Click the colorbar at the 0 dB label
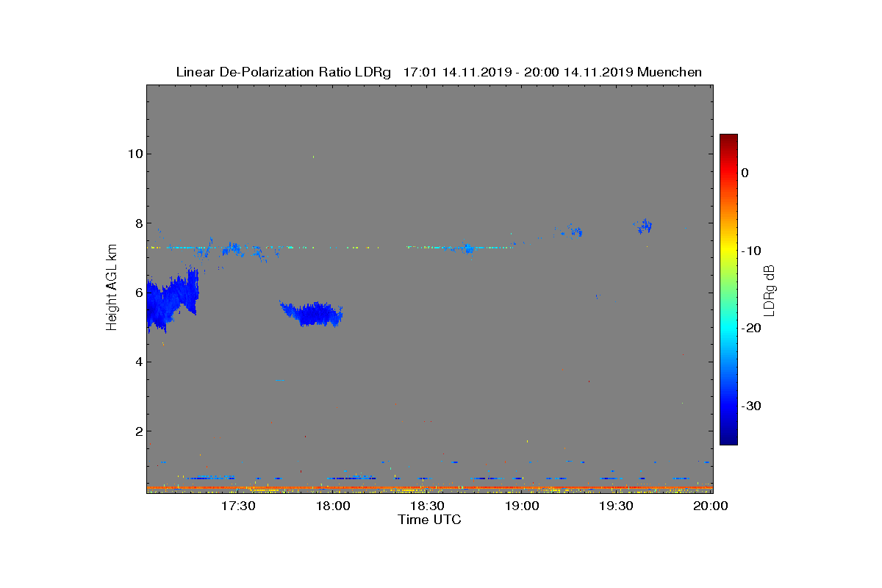The height and width of the screenshot is (588, 882). [x=728, y=173]
